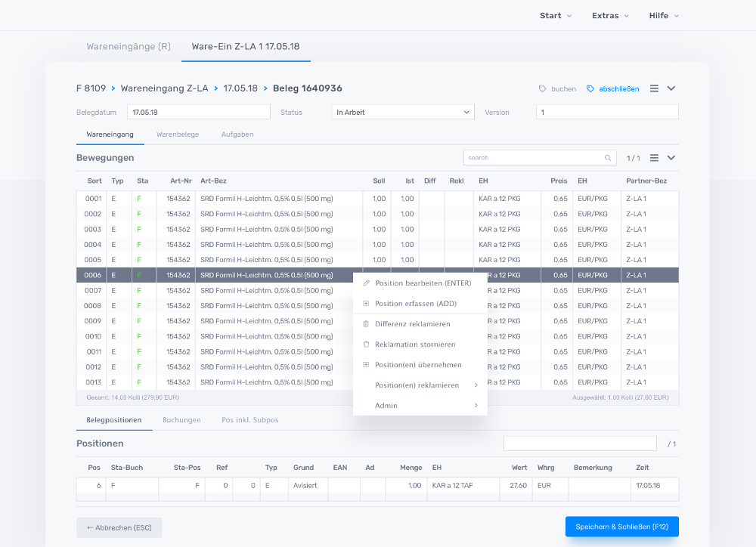This screenshot has height=547, width=756.
Task: Click Speichern & Schließen (F12) button
Action: pyautogui.click(x=621, y=527)
